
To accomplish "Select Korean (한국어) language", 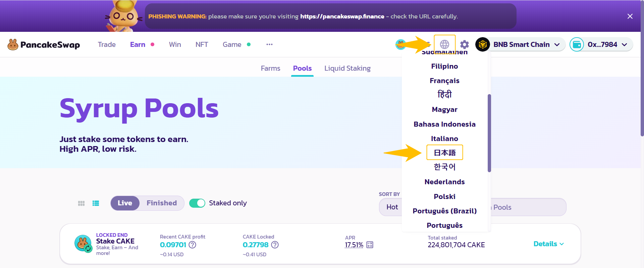I will click(x=444, y=167).
